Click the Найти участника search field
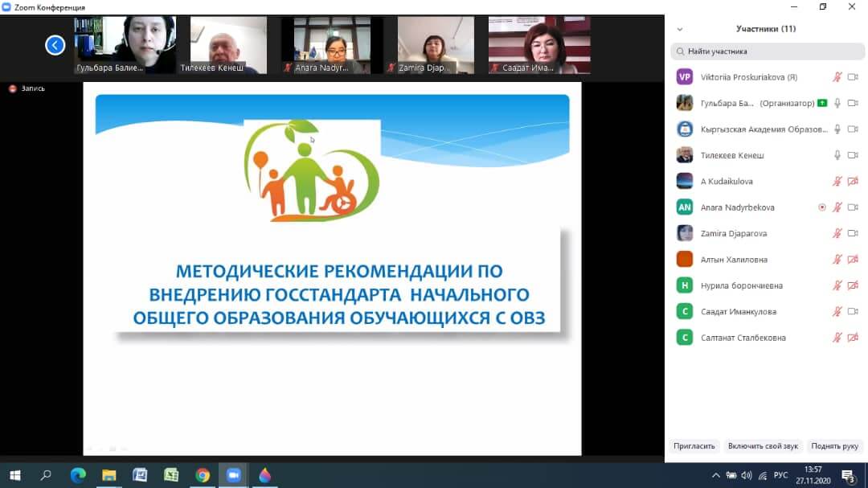The image size is (868, 488). click(766, 51)
